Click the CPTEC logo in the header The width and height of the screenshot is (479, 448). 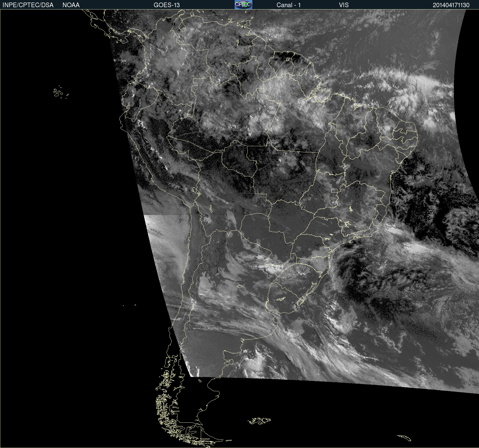243,5
